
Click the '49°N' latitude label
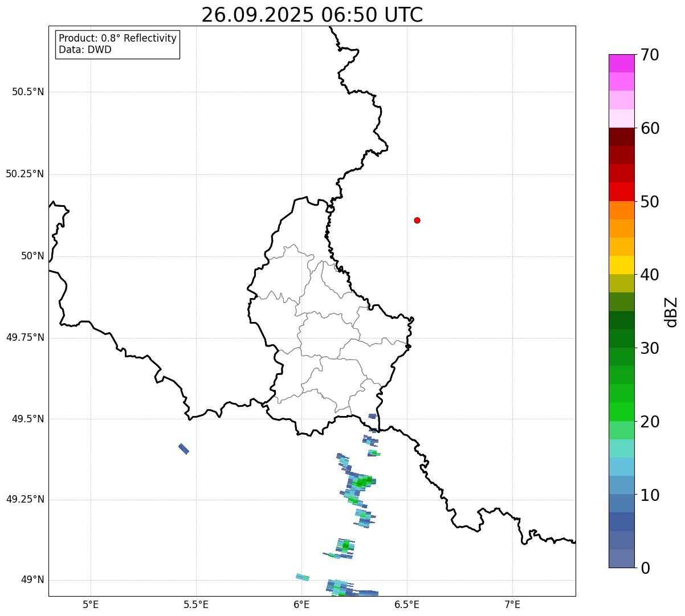pyautogui.click(x=32, y=580)
